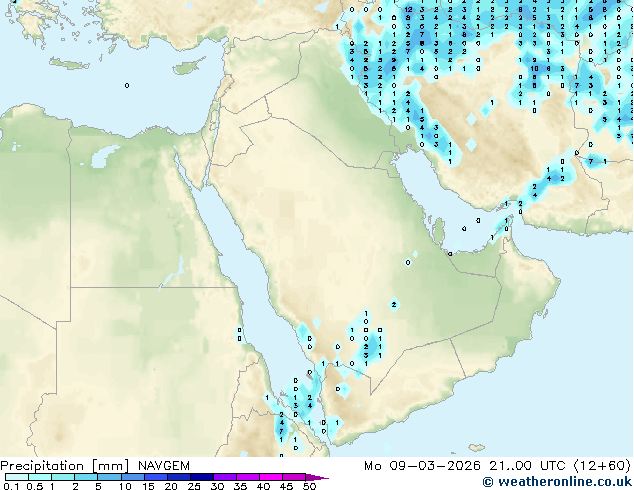This screenshot has width=634, height=490.
Task: Click the NAVGEM model name label
Action: [x=164, y=466]
